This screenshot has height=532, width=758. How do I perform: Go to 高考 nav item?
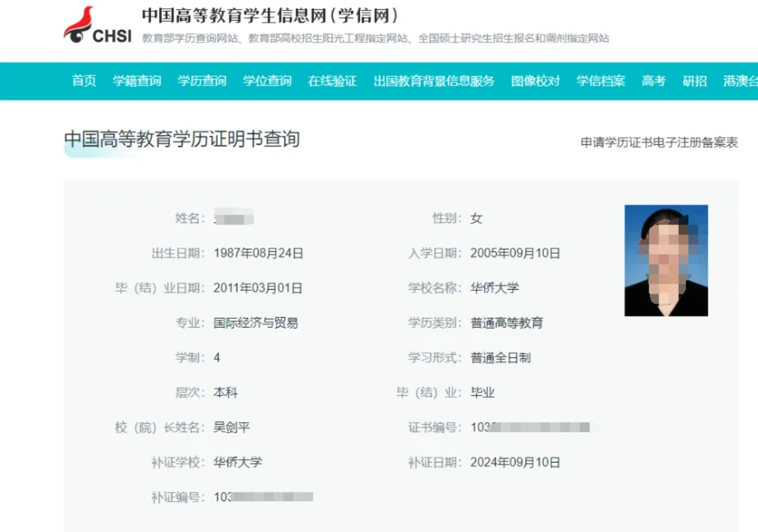pos(653,81)
